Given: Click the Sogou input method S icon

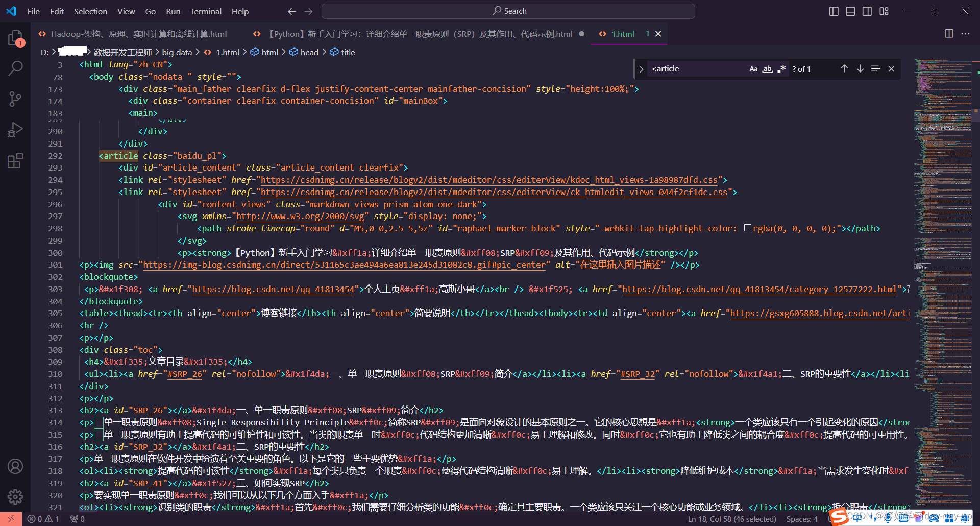Looking at the screenshot, I should coord(838,517).
